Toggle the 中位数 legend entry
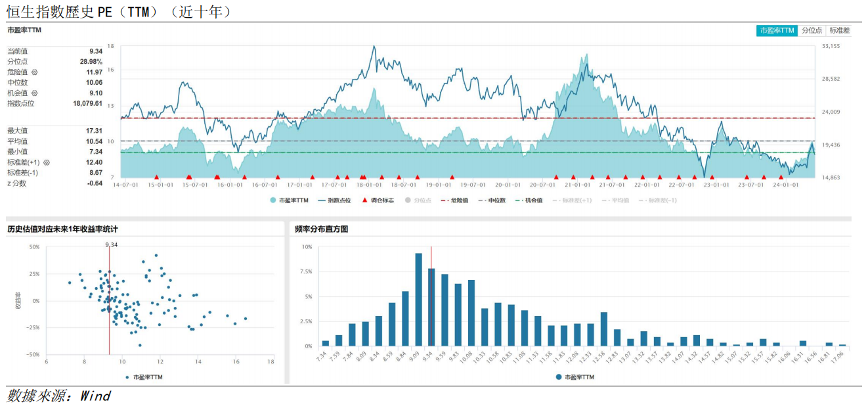This screenshot has height=412, width=868. [x=492, y=200]
